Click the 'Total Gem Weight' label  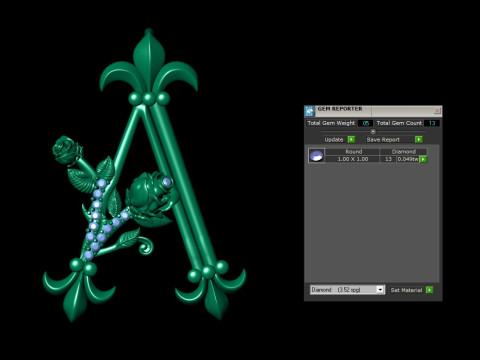click(331, 123)
